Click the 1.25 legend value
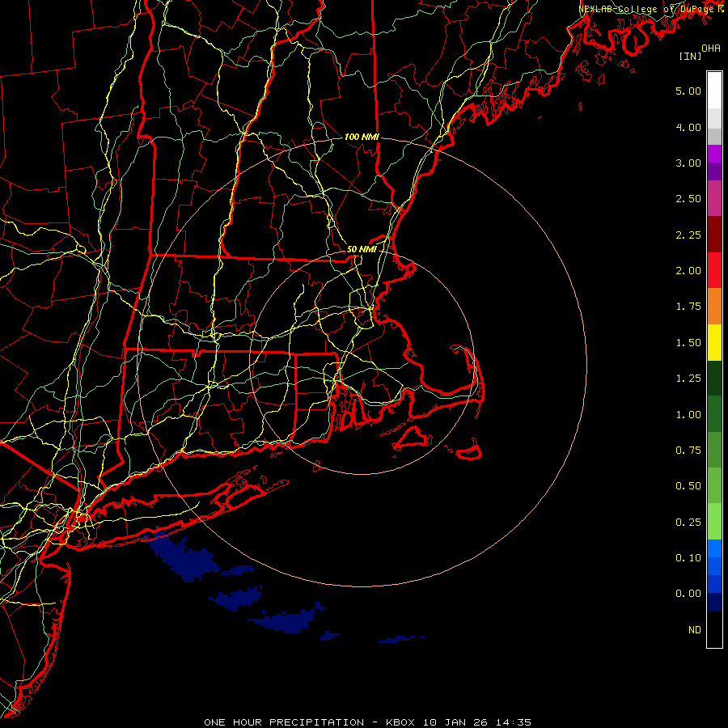 click(x=688, y=379)
